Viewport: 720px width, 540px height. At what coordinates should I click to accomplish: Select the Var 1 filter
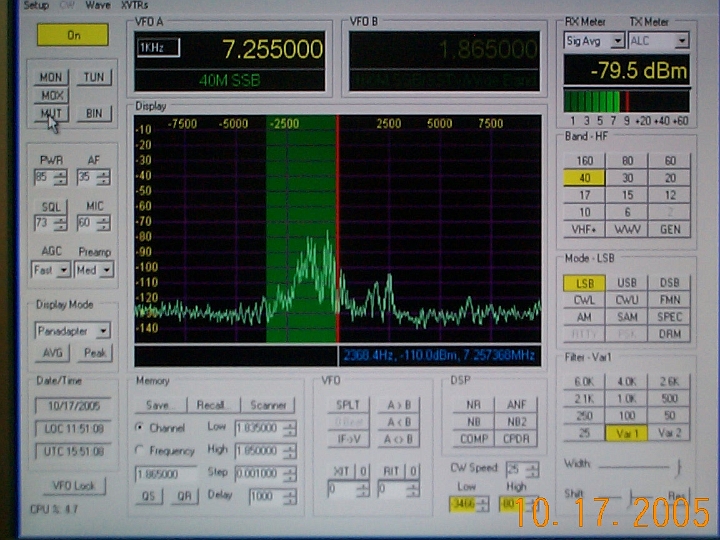[x=627, y=433]
